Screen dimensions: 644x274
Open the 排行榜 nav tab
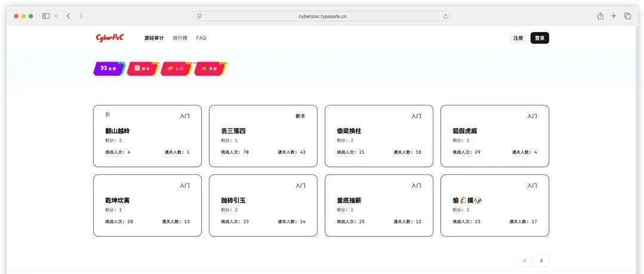(180, 38)
